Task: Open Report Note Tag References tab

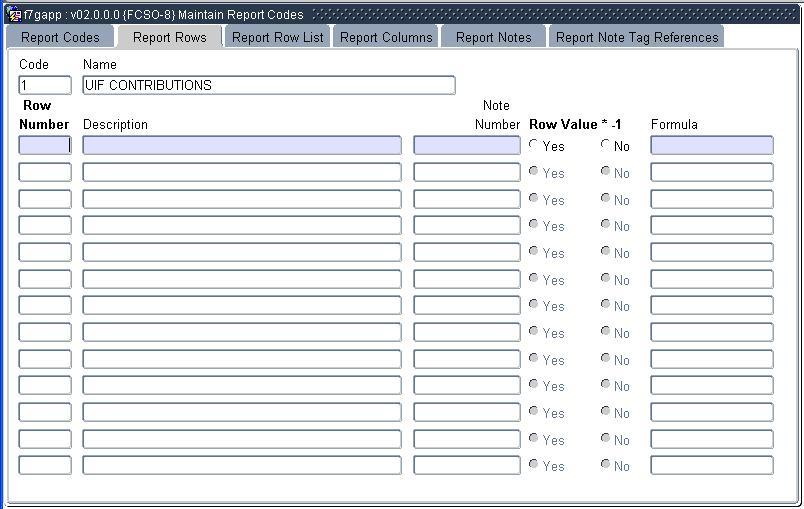Action: pyautogui.click(x=637, y=37)
